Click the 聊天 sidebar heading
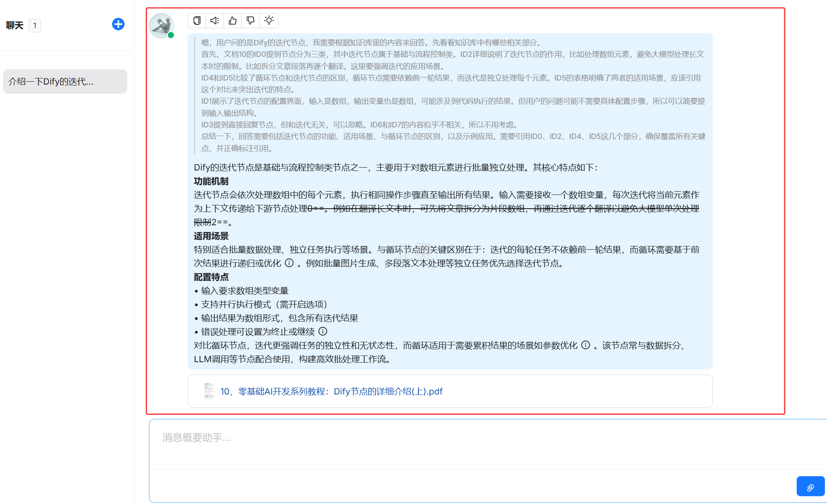This screenshot has height=504, width=827. pos(15,25)
